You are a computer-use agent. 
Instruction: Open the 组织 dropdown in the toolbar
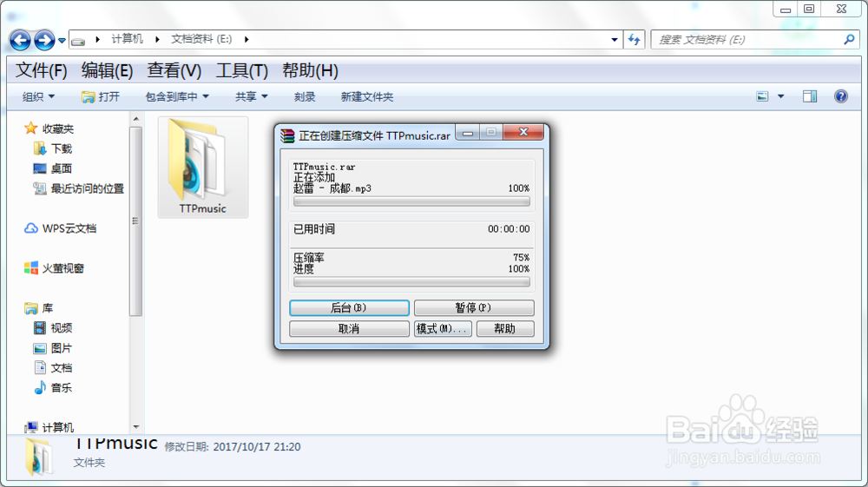[38, 97]
